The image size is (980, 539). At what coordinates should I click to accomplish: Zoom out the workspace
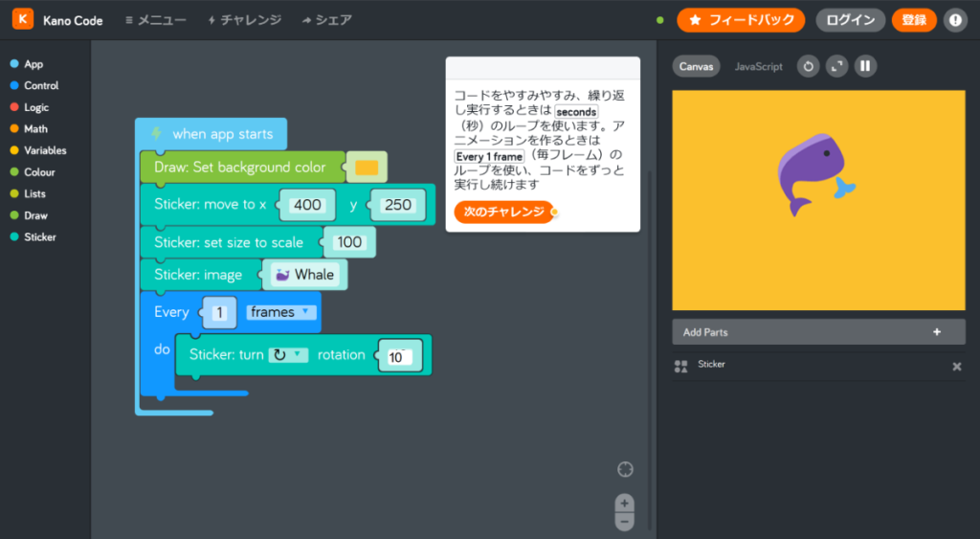[x=624, y=522]
